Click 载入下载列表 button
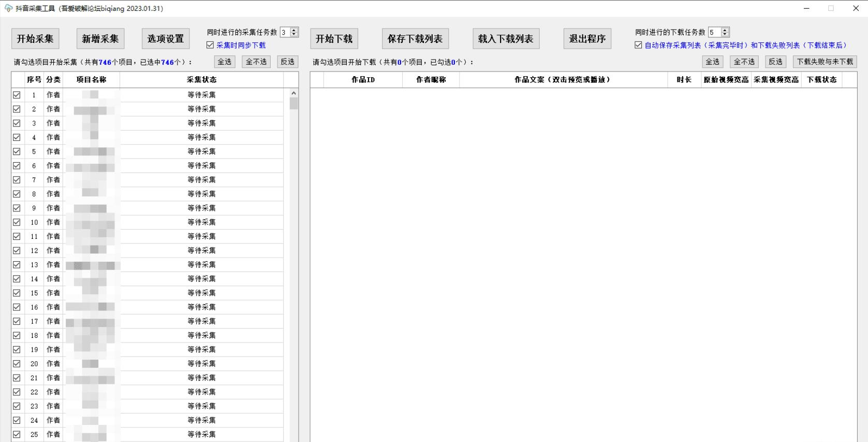This screenshot has width=868, height=442. pyautogui.click(x=506, y=39)
